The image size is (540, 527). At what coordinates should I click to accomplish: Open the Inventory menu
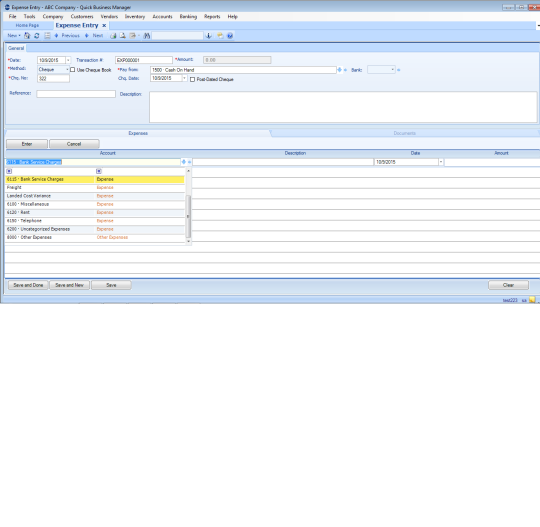pyautogui.click(x=135, y=17)
